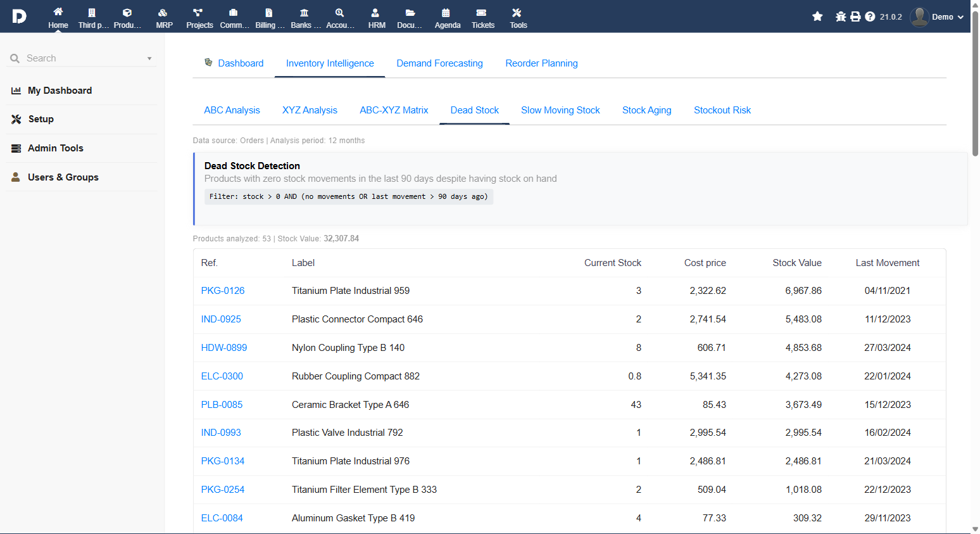The height and width of the screenshot is (534, 980).
Task: Open the Tickets module
Action: point(482,17)
